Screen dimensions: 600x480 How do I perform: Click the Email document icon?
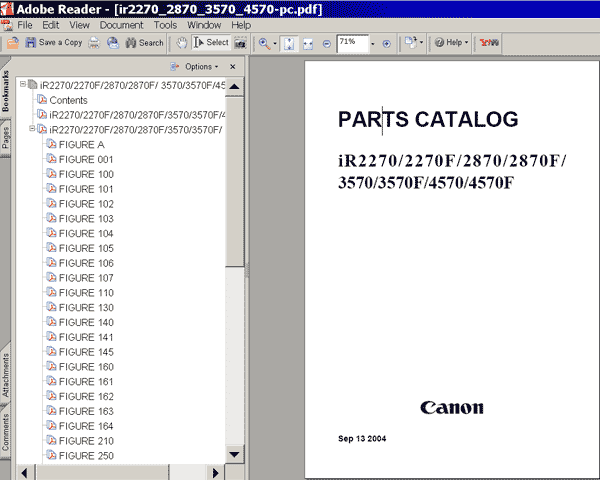click(x=112, y=42)
